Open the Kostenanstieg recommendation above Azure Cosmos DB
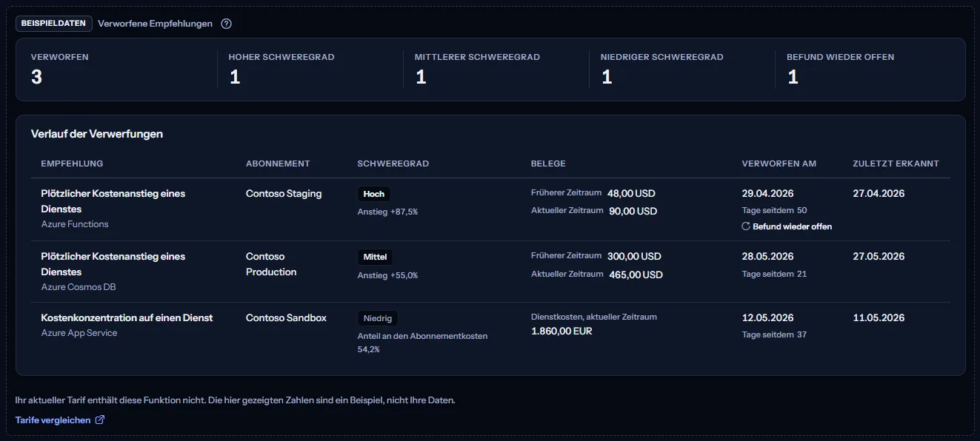The width and height of the screenshot is (980, 441). click(x=113, y=264)
